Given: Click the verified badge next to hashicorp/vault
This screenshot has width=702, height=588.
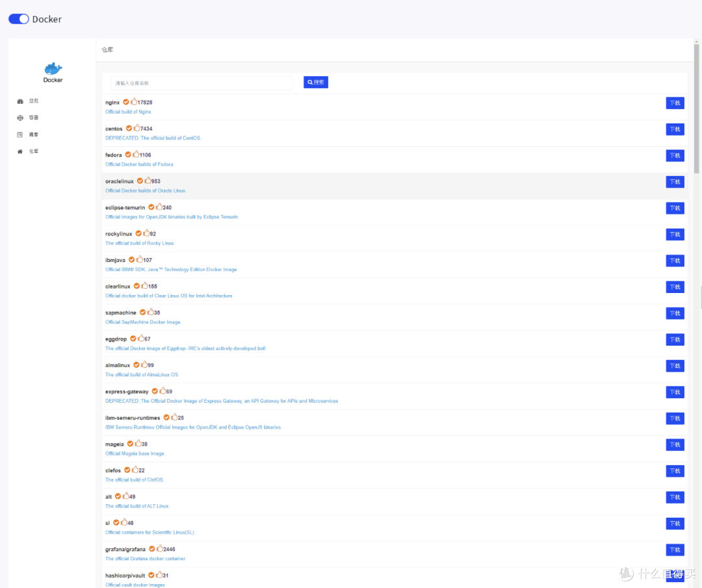Looking at the screenshot, I should pos(151,575).
